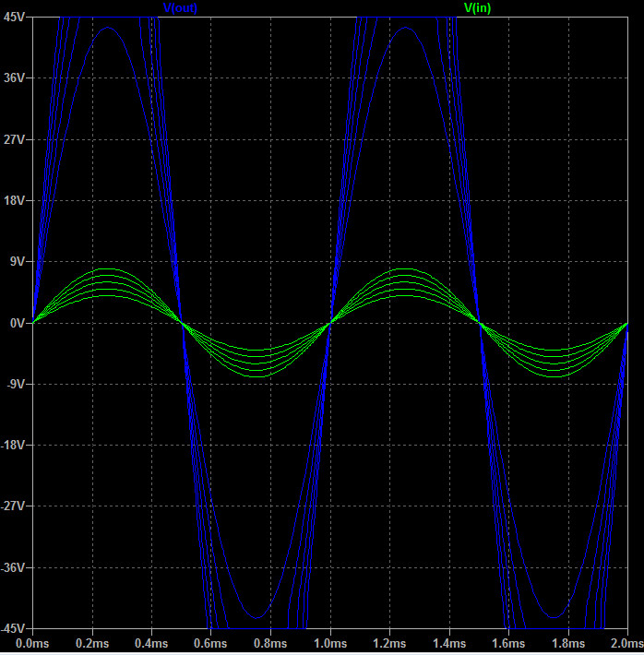Click the 9V vertical axis label
Viewport: 644px width, 655px height.
click(x=18, y=261)
